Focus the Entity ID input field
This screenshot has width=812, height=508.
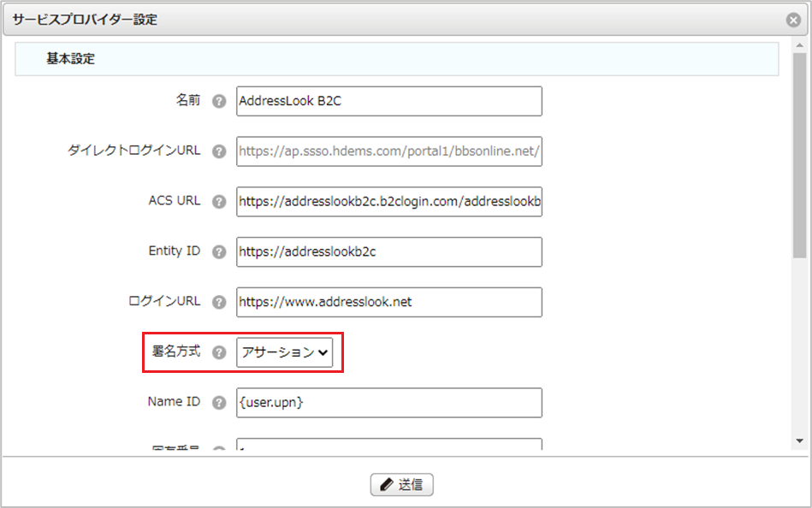tap(389, 251)
